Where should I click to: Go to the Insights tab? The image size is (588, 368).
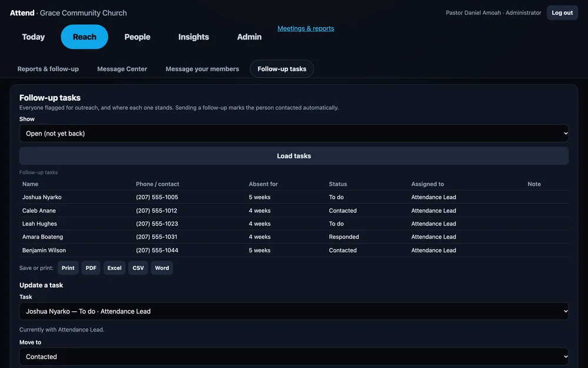[193, 37]
